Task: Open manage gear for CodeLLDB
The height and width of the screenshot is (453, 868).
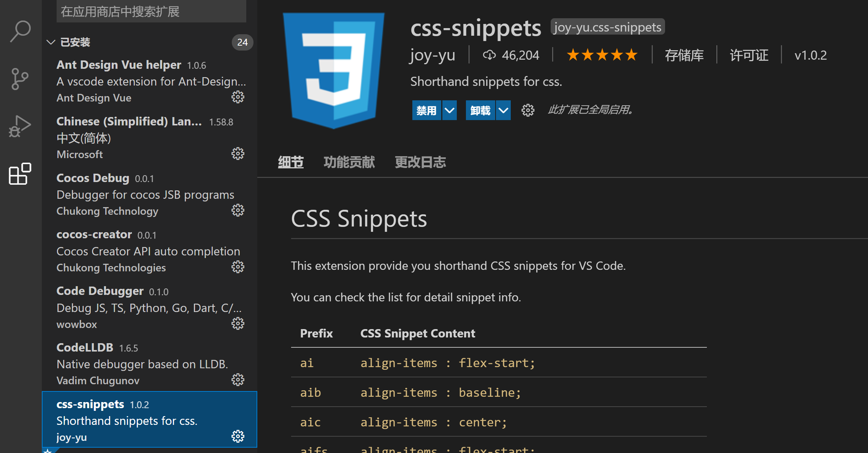Action: click(x=238, y=380)
